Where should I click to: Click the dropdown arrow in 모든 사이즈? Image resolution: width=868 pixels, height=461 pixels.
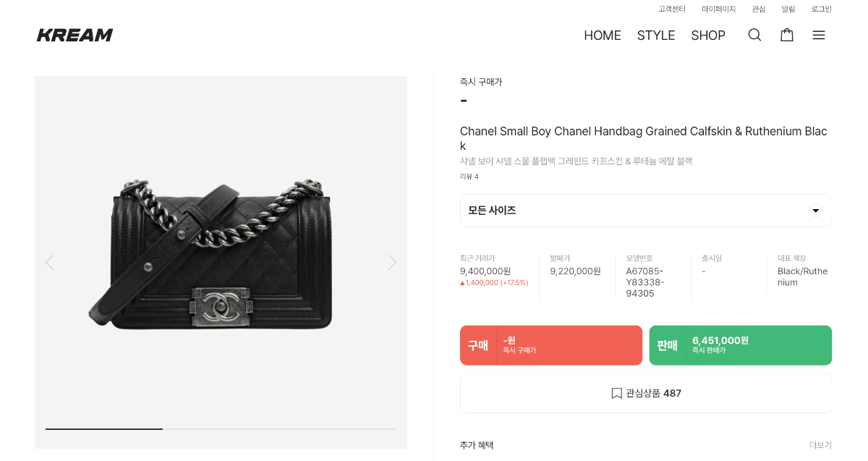[815, 211]
